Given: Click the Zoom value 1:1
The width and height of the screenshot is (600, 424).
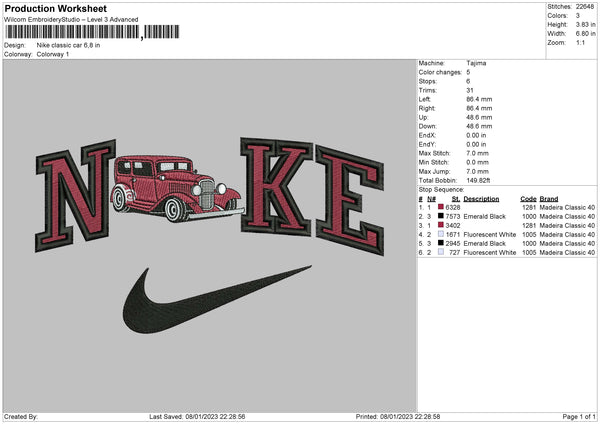Looking at the screenshot, I should 580,42.
